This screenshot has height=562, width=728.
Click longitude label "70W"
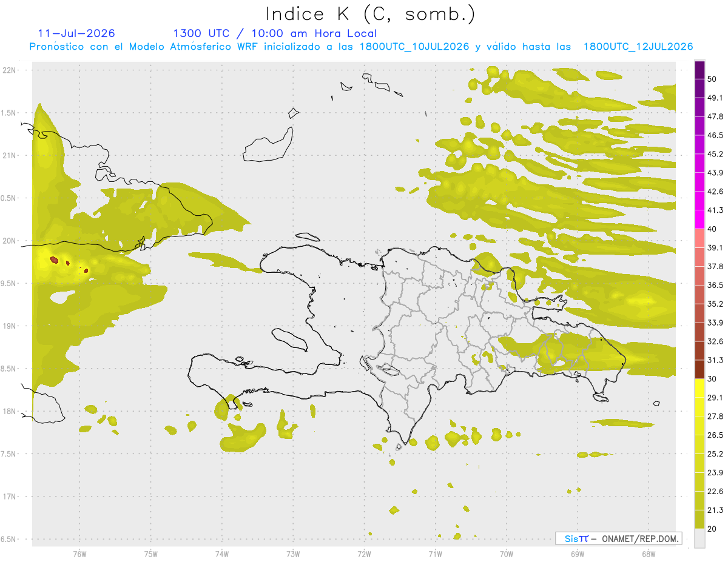click(506, 553)
